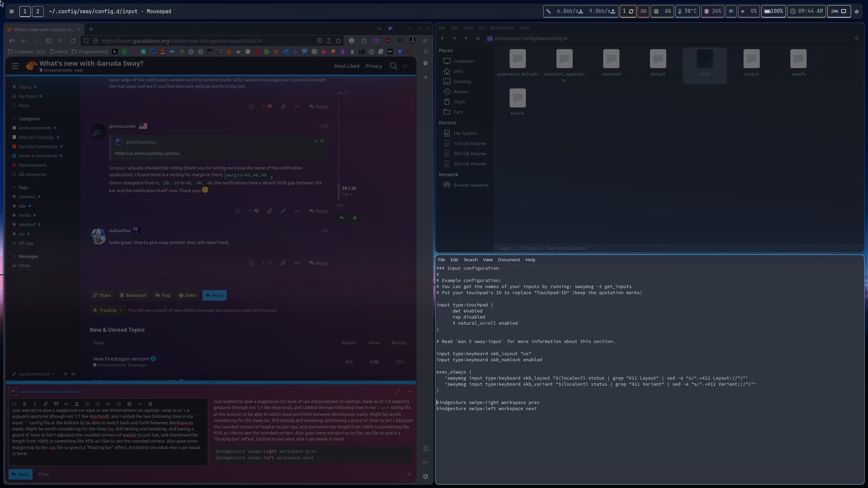Click the on-screen keyboard icon in waybar

[x=643, y=11]
